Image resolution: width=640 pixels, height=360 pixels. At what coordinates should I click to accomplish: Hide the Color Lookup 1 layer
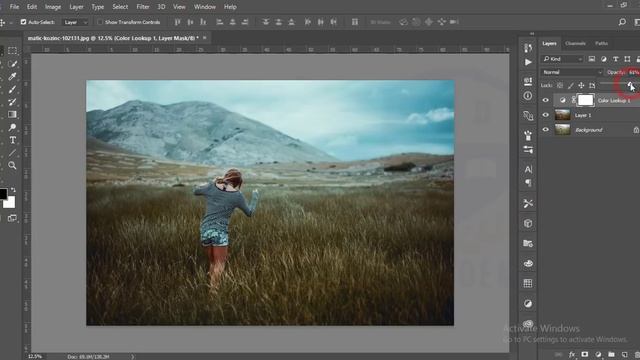pyautogui.click(x=546, y=100)
